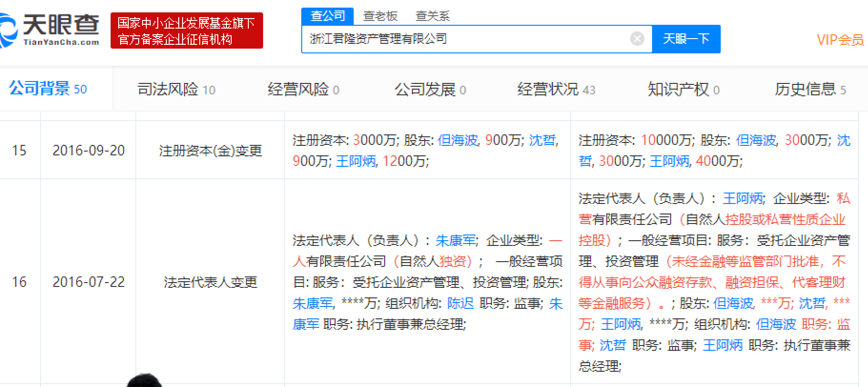Select the 查公司 search tab
The height and width of the screenshot is (387, 868).
tap(327, 16)
